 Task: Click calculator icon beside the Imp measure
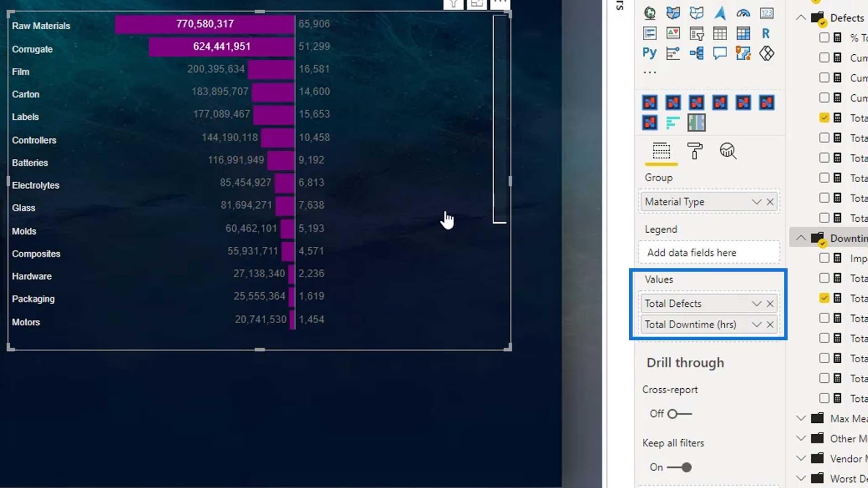point(838,258)
